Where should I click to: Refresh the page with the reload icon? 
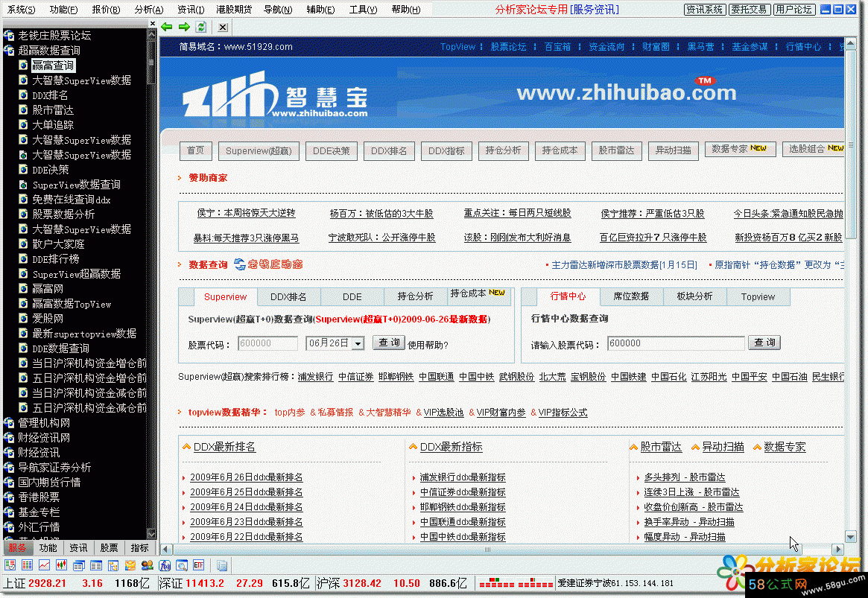201,27
